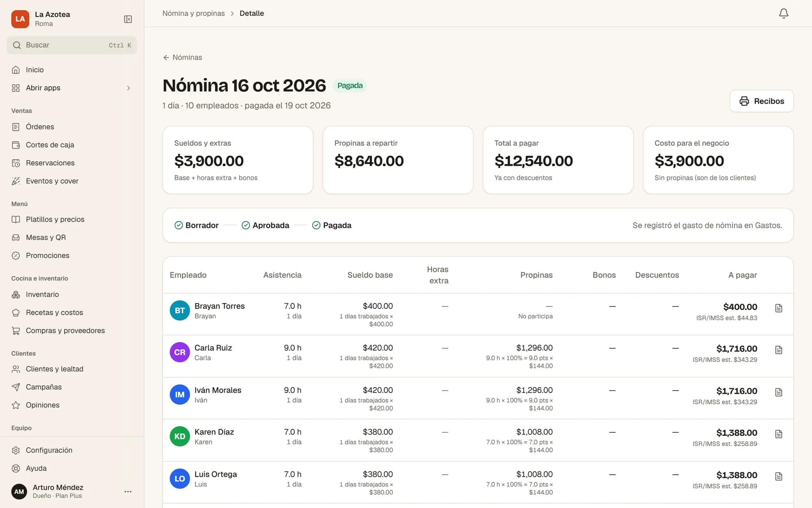Select the Aprobada step
Viewport: 812px width, 508px height.
point(266,225)
